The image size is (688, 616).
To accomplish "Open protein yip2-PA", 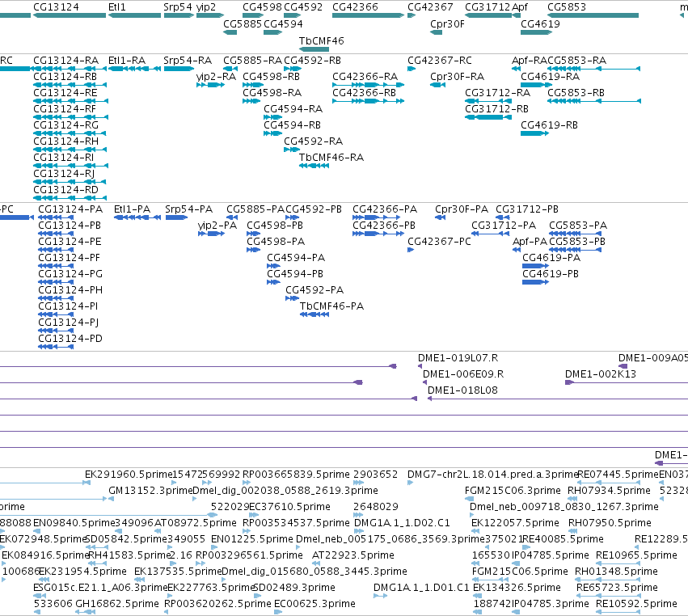I will (x=217, y=226).
